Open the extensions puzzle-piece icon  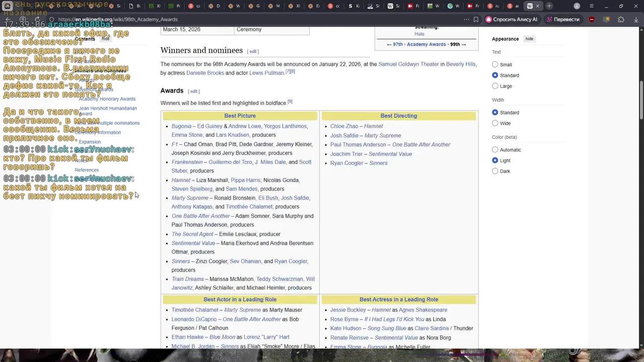[x=621, y=20]
